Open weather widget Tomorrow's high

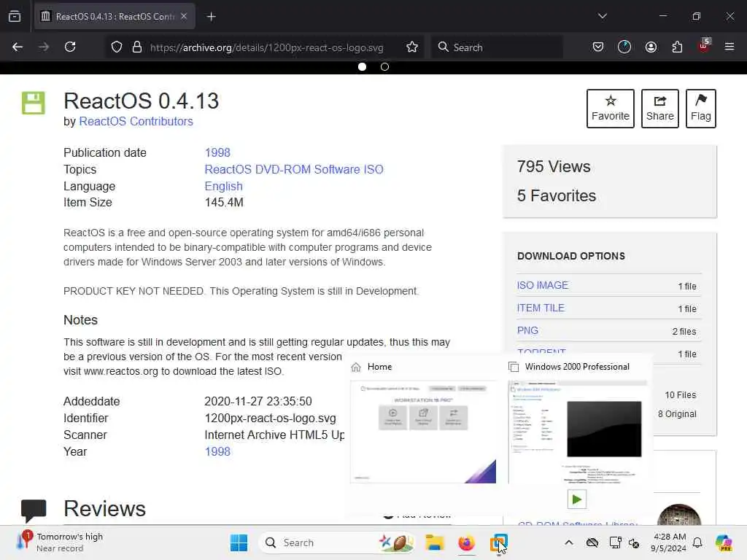pyautogui.click(x=60, y=542)
